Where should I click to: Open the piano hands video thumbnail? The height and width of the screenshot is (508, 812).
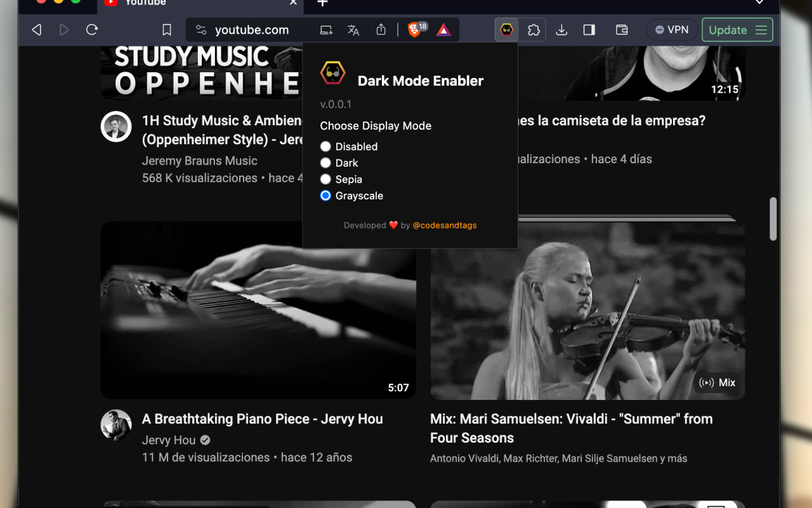point(258,310)
